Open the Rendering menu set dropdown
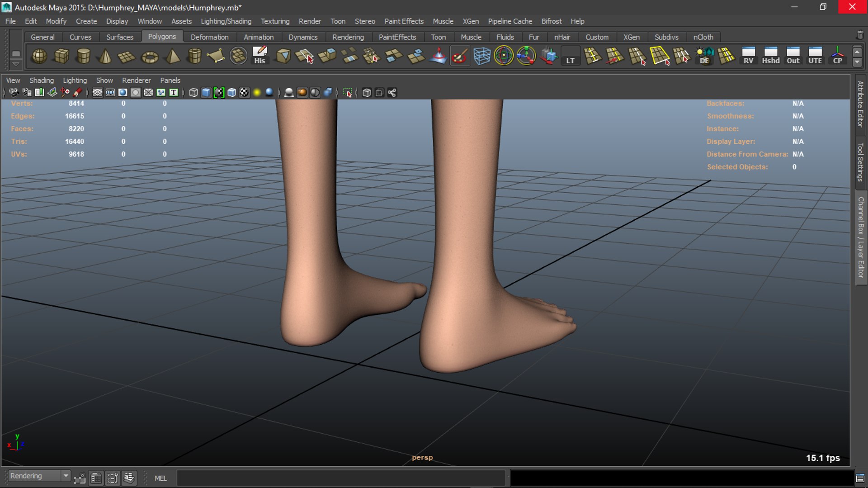This screenshot has width=868, height=488. [x=39, y=476]
